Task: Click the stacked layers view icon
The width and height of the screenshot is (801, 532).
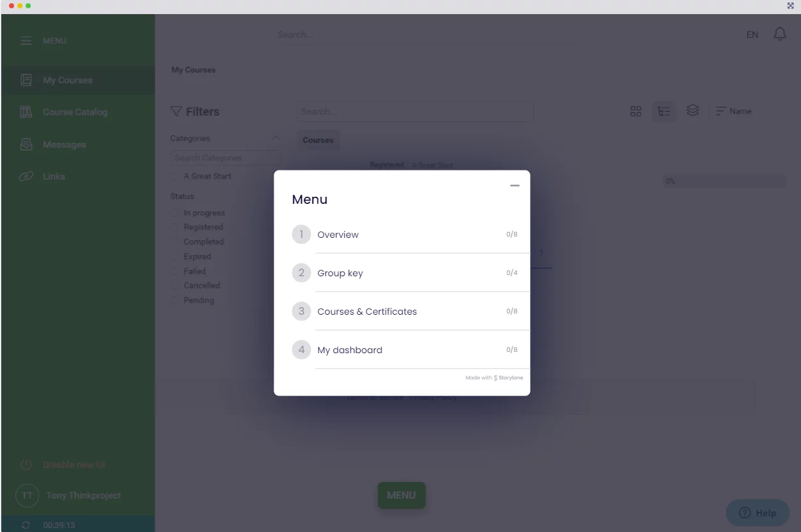Action: 693,111
